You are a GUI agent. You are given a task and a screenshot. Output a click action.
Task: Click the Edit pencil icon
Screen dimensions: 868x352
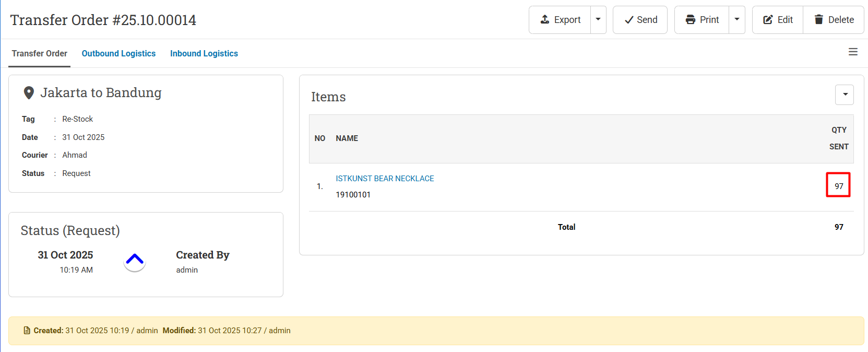point(768,20)
